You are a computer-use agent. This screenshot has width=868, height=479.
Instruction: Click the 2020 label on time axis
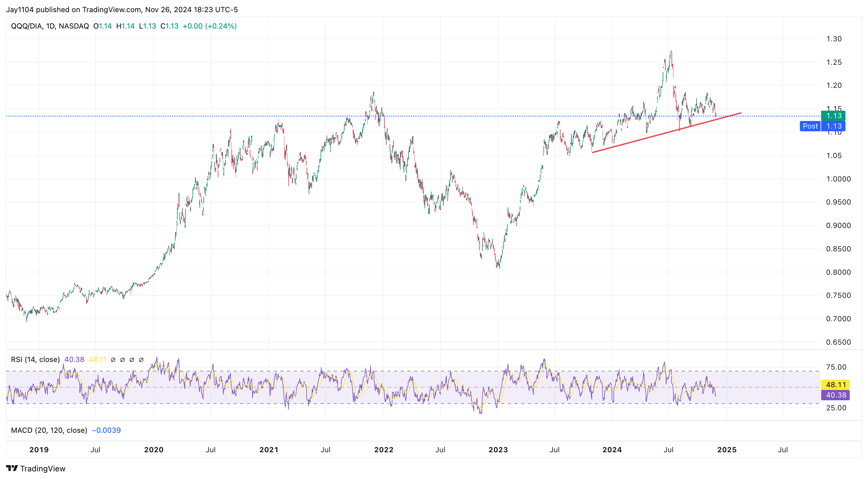tap(154, 450)
